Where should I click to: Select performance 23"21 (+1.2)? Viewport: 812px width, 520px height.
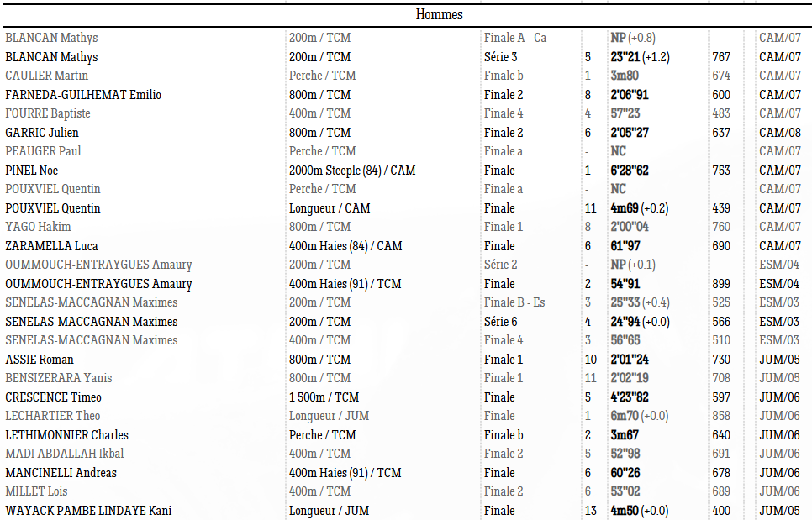(640, 57)
